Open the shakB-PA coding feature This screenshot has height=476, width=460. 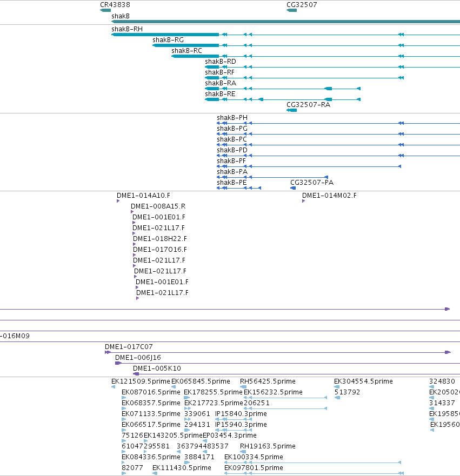tap(272, 177)
